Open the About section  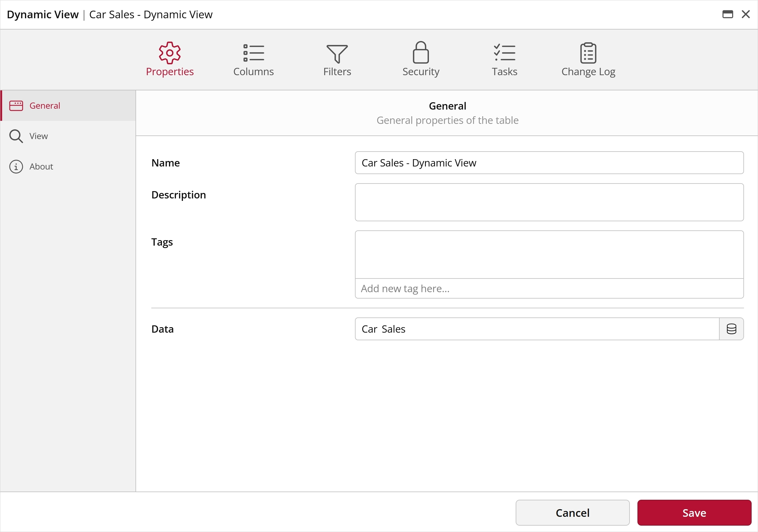(68, 166)
